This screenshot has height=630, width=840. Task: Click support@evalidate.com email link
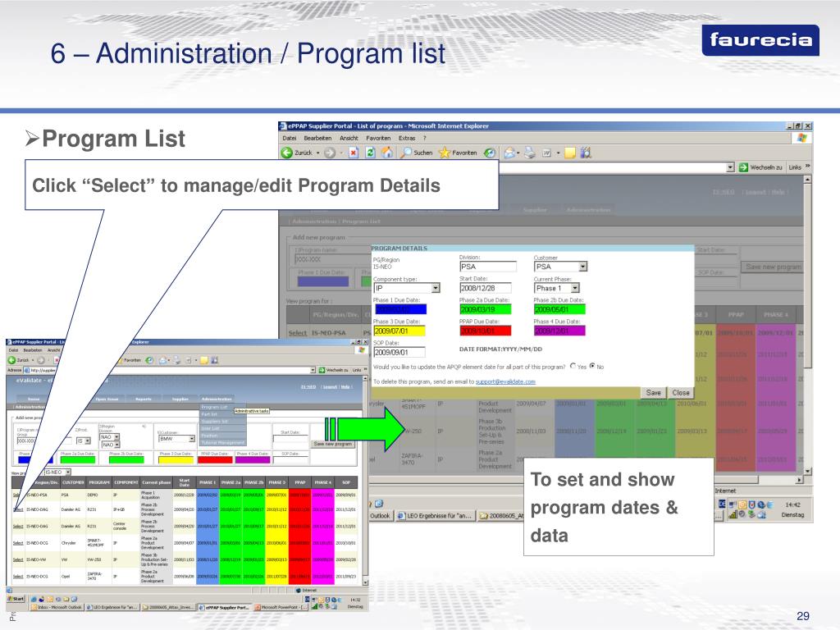coord(505,381)
